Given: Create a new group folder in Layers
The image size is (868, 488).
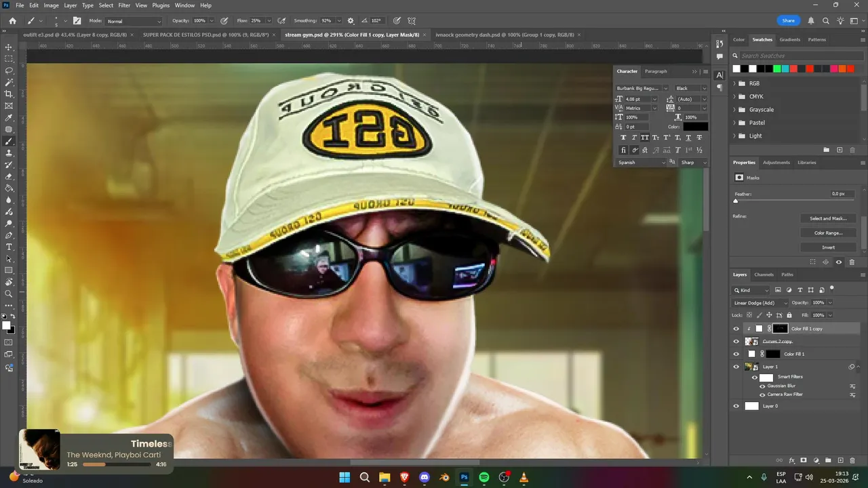Looking at the screenshot, I should [828, 461].
